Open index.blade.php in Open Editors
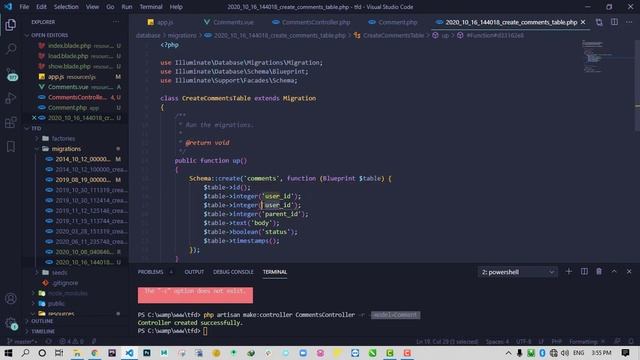Screen dimensions: 640x360 coord(75,46)
